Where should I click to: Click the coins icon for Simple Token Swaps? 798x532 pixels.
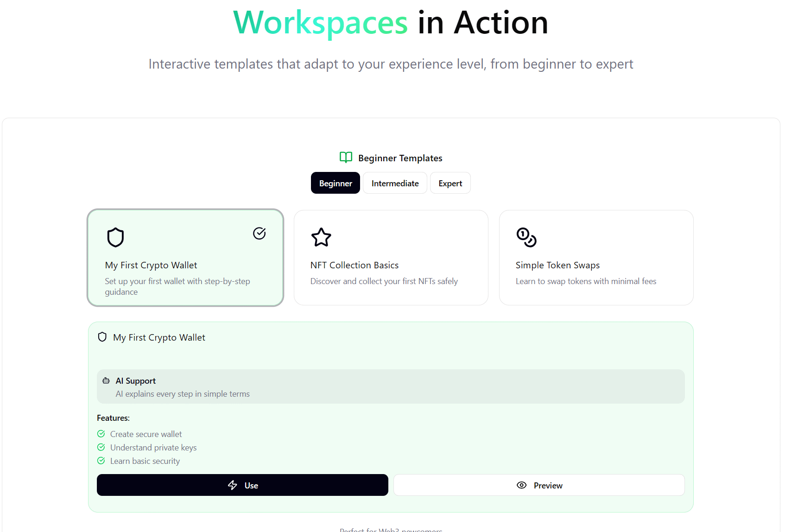[x=526, y=238]
